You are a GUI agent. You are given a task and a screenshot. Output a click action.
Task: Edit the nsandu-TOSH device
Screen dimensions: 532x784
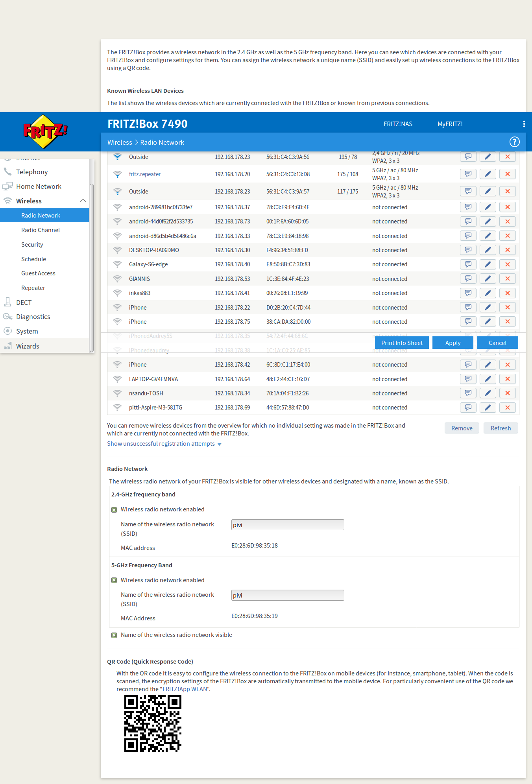[488, 393]
